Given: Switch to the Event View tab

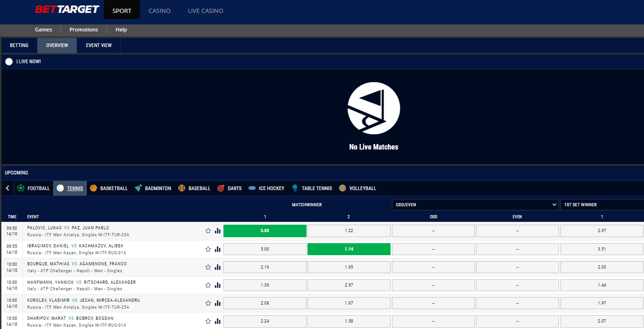Looking at the screenshot, I should (x=99, y=45).
